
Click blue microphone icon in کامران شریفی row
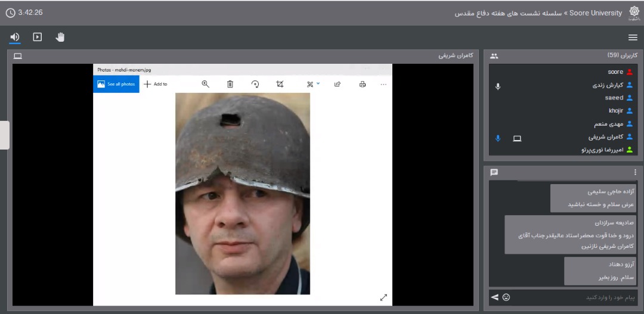coord(498,138)
